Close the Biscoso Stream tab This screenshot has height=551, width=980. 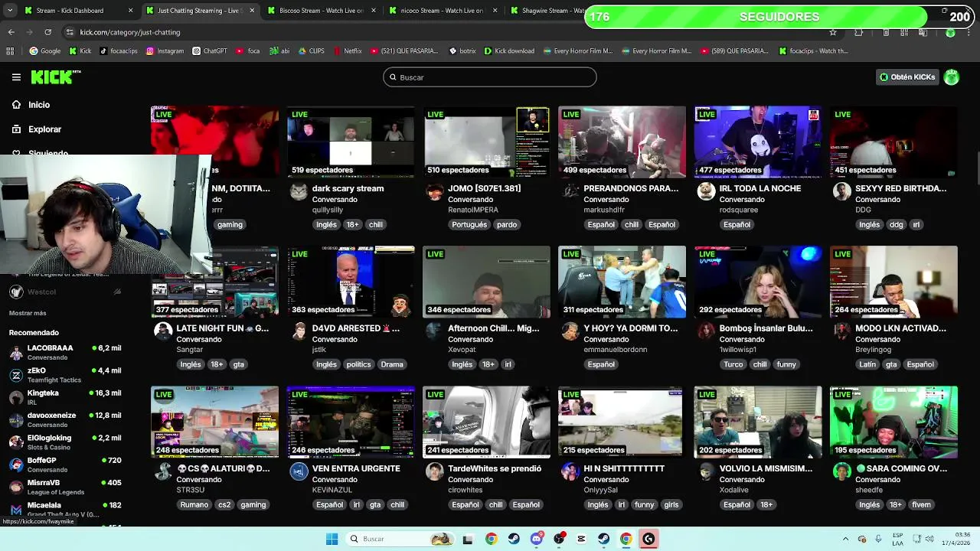(x=374, y=11)
